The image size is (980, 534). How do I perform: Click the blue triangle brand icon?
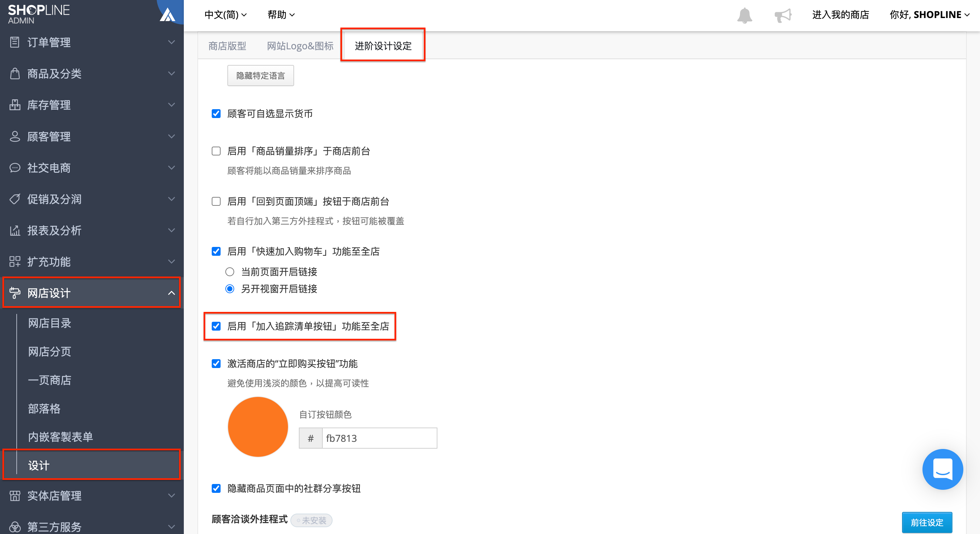pyautogui.click(x=168, y=15)
